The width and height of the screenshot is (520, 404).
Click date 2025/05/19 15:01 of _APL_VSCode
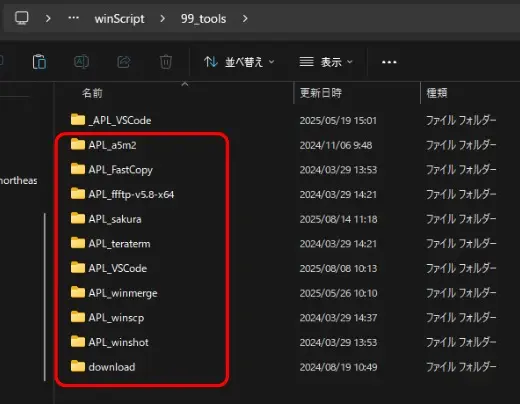click(338, 120)
